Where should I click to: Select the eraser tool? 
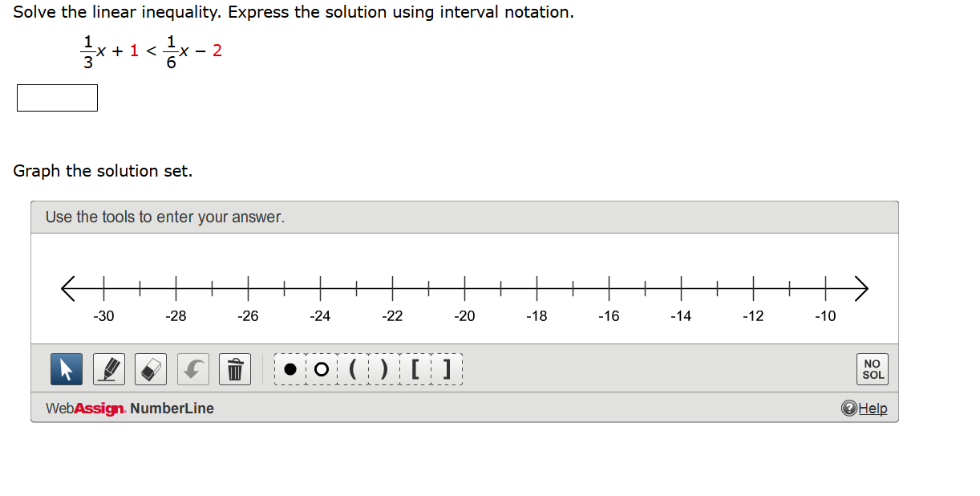pyautogui.click(x=150, y=368)
